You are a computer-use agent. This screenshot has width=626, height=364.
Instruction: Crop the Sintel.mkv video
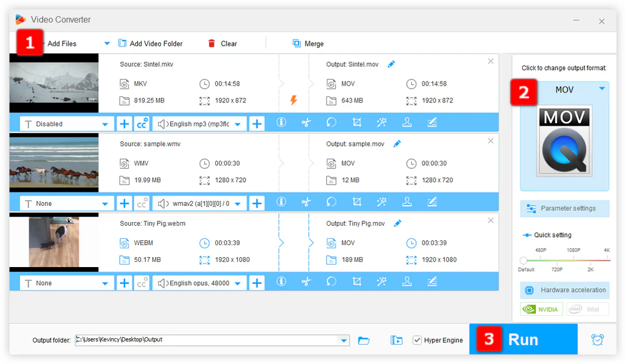tap(357, 123)
